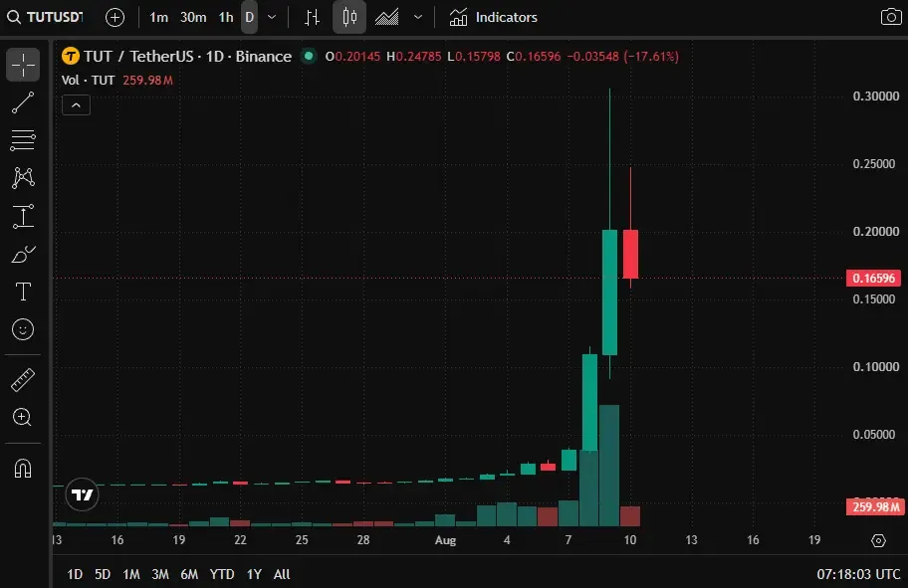
Task: Open symbol search for TUTUSDT
Action: (47, 17)
